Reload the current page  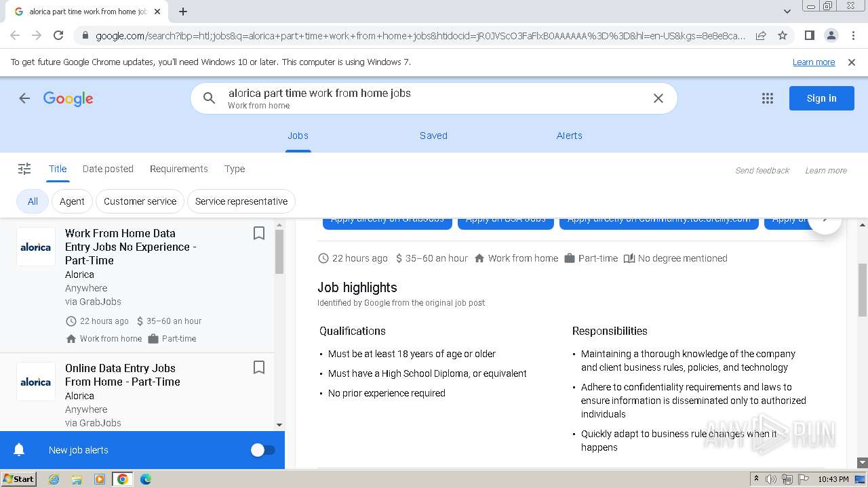pyautogui.click(x=58, y=35)
